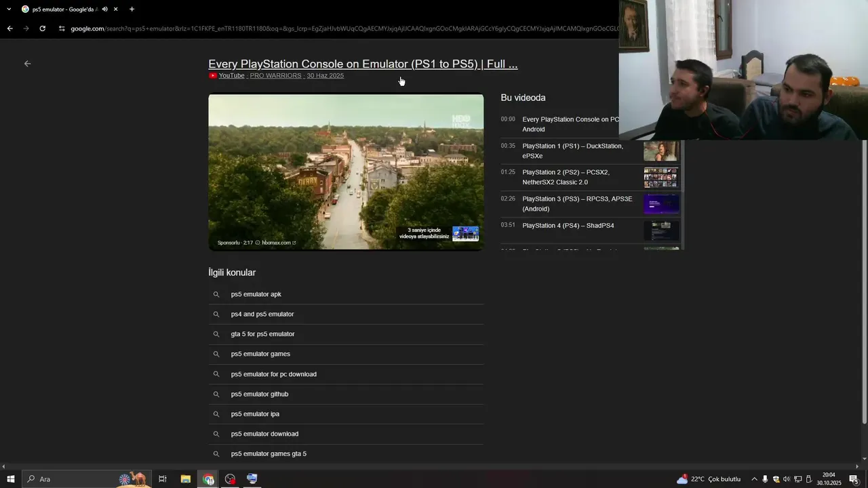
Task: Click the google.com address bar URL
Action: click(x=344, y=28)
